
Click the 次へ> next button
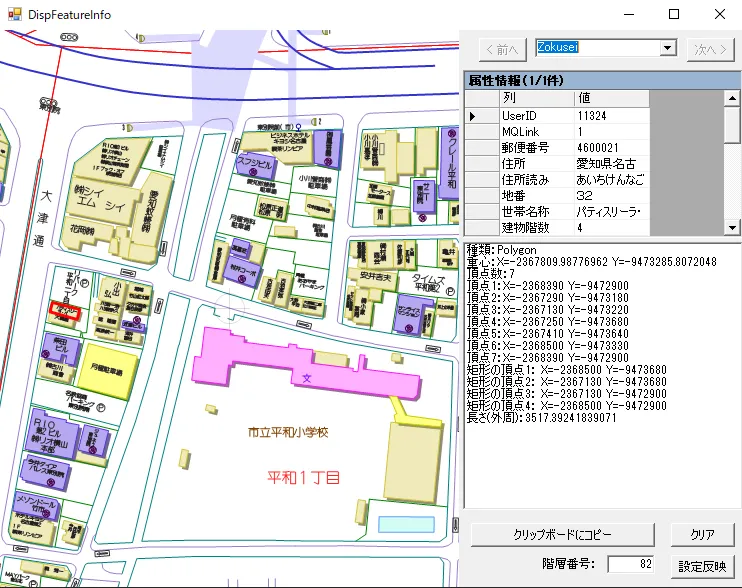tap(711, 48)
